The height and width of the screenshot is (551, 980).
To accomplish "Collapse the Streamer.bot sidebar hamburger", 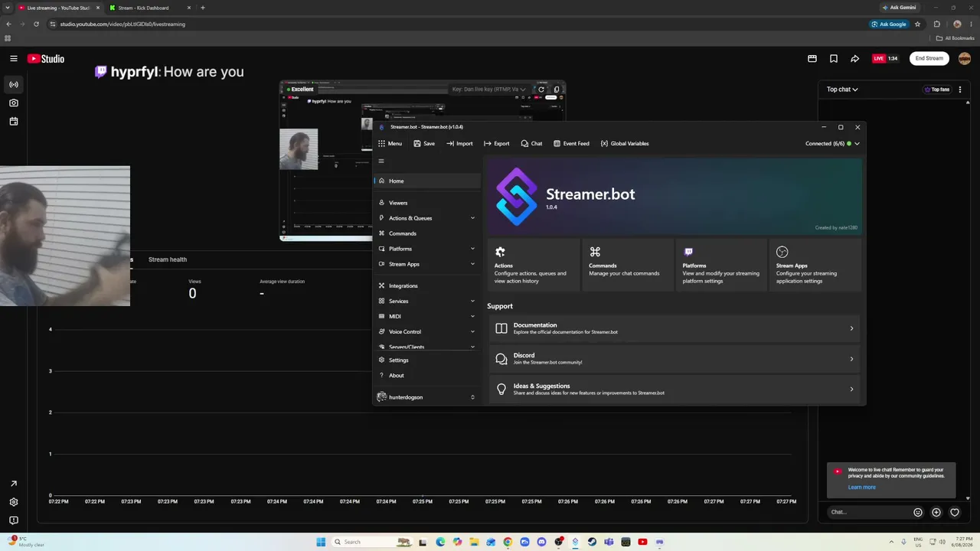I will click(381, 161).
